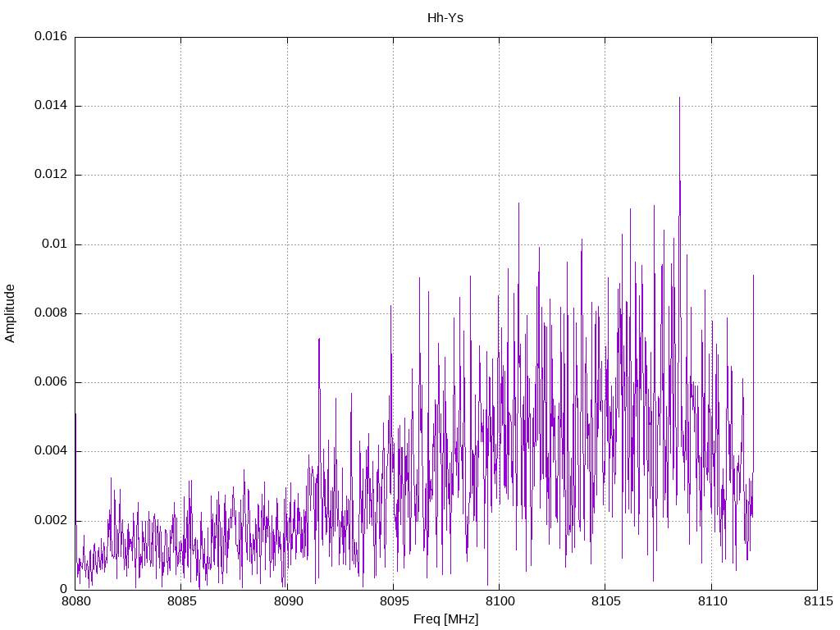Click the x-axis tick label 8115

(818, 601)
